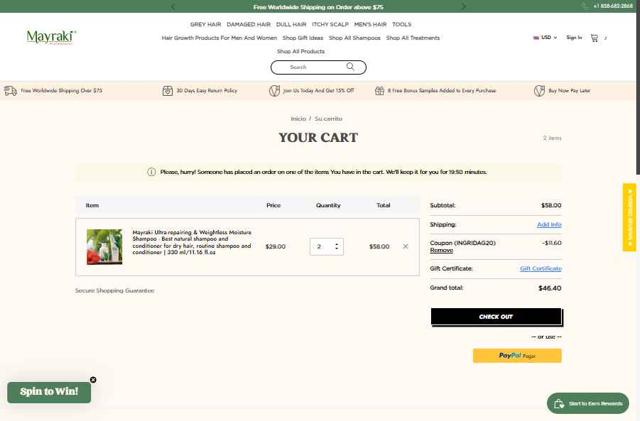Dismiss the Spin to Win popup
This screenshot has height=421, width=640.
click(93, 380)
